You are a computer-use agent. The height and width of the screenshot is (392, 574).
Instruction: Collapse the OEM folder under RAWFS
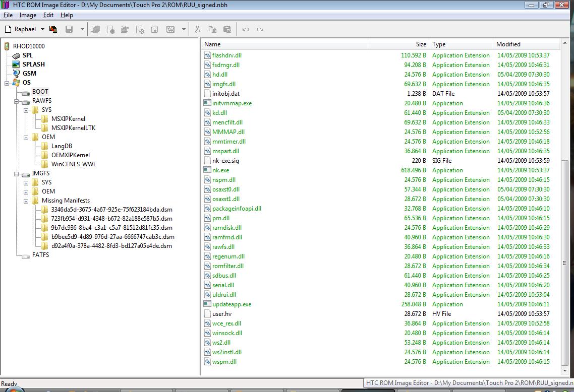click(26, 138)
